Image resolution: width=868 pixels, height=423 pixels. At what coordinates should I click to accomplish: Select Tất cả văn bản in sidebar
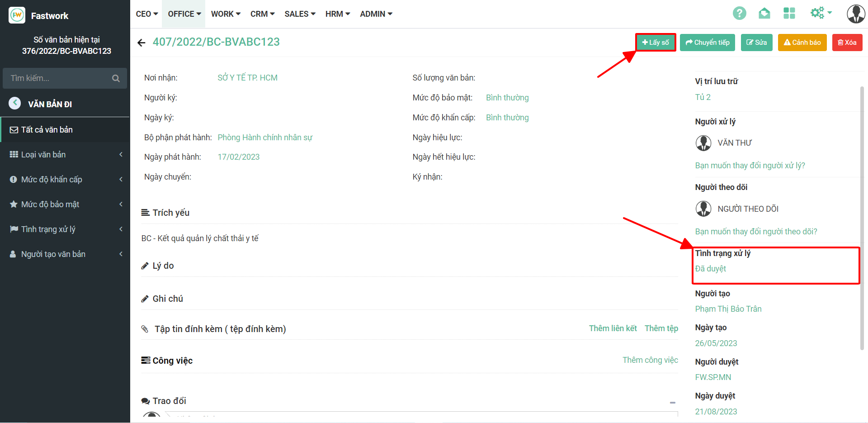point(47,130)
